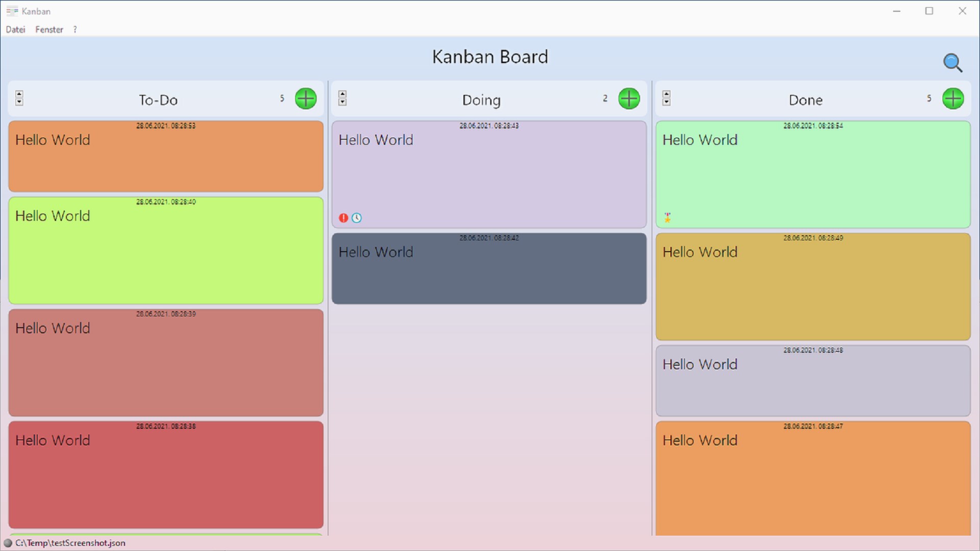
Task: Add a new card to Done
Action: [x=952, y=98]
